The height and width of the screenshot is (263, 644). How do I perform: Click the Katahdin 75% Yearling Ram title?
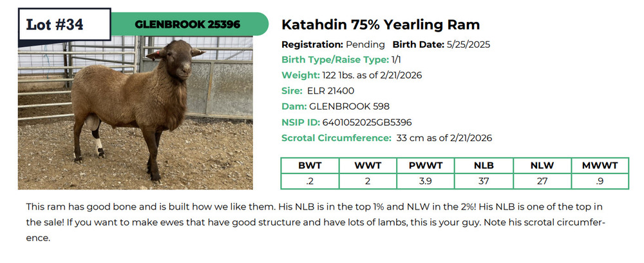click(x=381, y=25)
